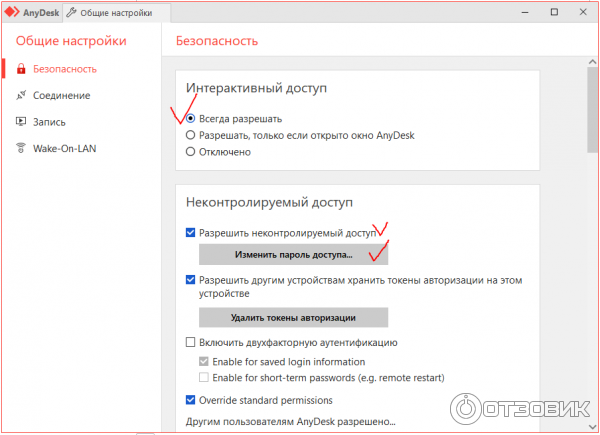The image size is (600, 435).
Task: Toggle Разрешить неконтролируемый доступ checkbox
Action: (191, 232)
